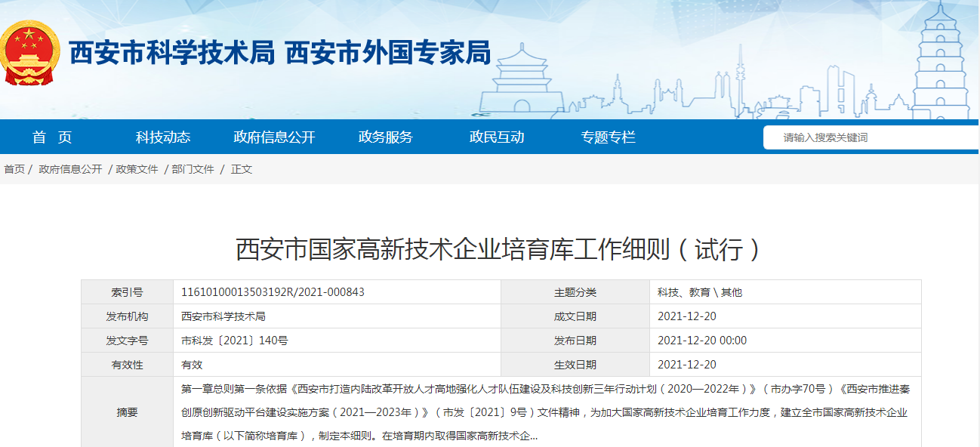Screen dimensions: 980x447
Task: Open the 政策文件 breadcrumb link
Action: [137, 169]
